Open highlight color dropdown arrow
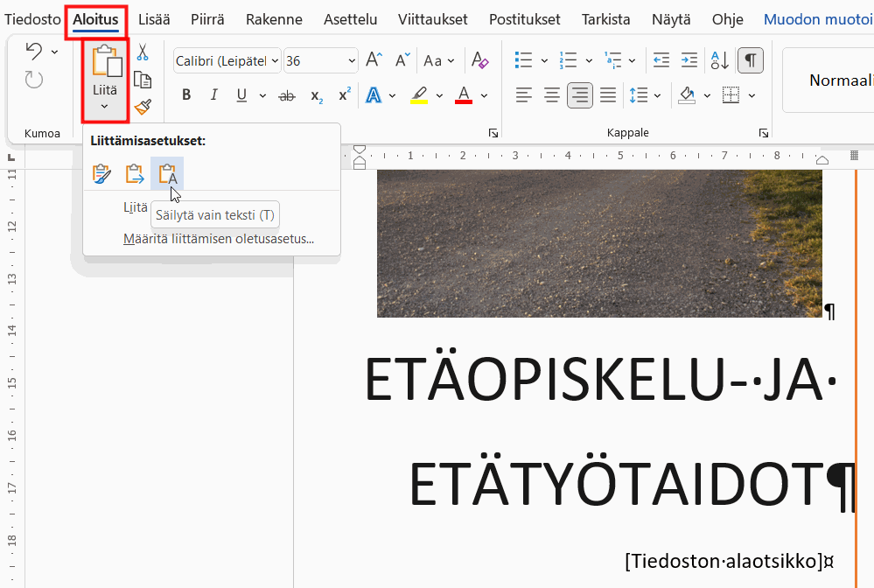The width and height of the screenshot is (874, 588). 440,96
